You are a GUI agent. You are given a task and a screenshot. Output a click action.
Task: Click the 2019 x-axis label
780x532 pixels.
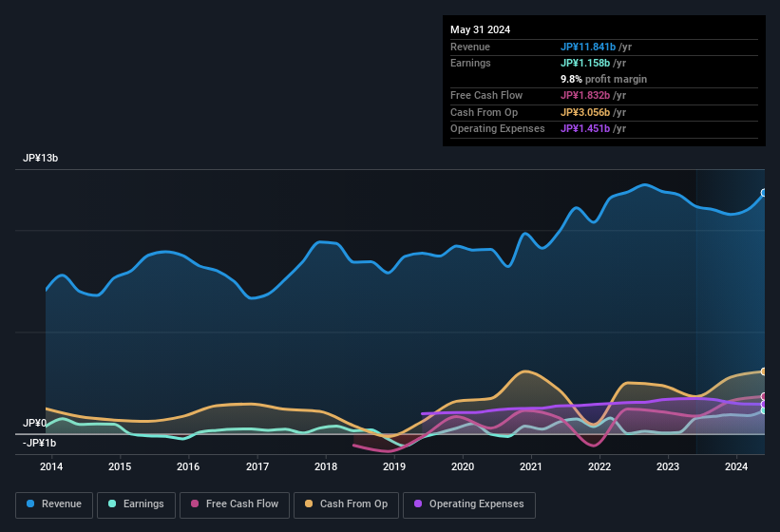tap(394, 466)
